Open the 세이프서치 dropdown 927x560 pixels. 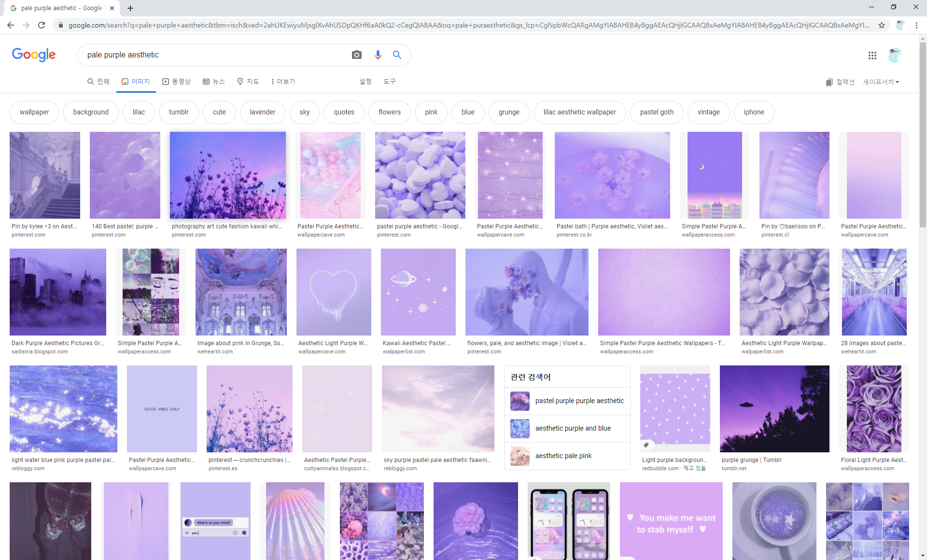click(x=881, y=82)
